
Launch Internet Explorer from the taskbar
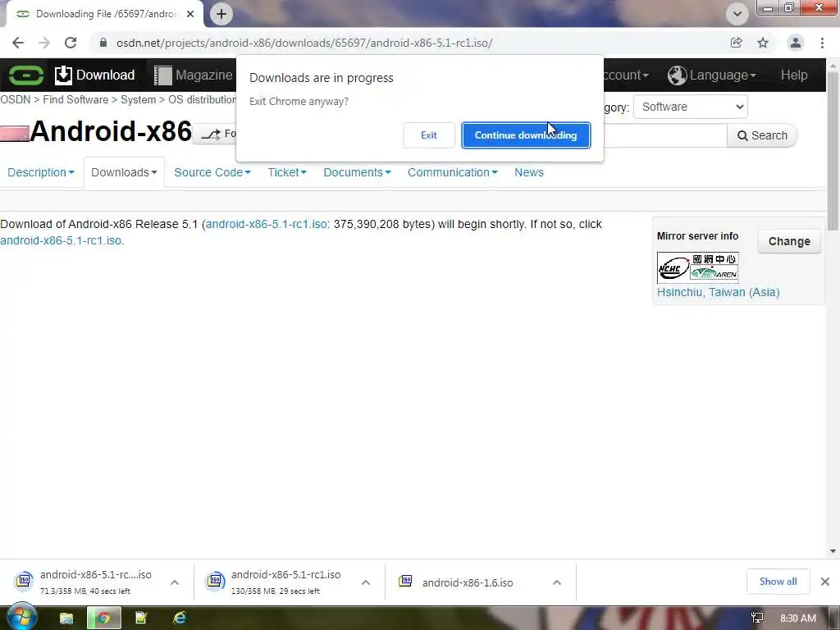pos(180,619)
